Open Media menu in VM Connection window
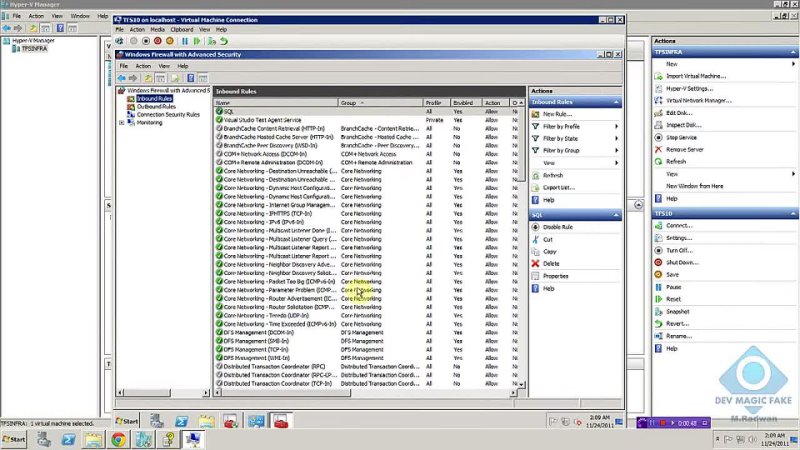The height and width of the screenshot is (450, 800). tap(158, 30)
